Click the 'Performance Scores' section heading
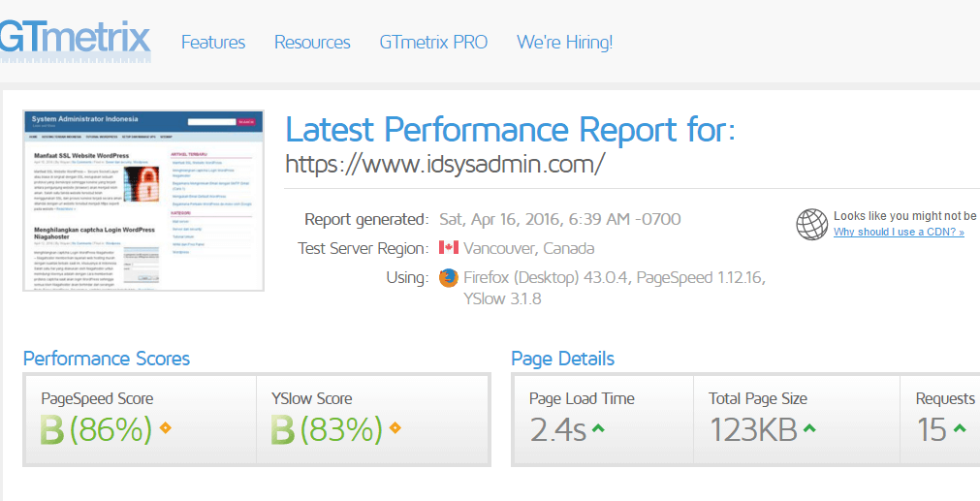Viewport: 980px width, 501px height. [x=107, y=359]
